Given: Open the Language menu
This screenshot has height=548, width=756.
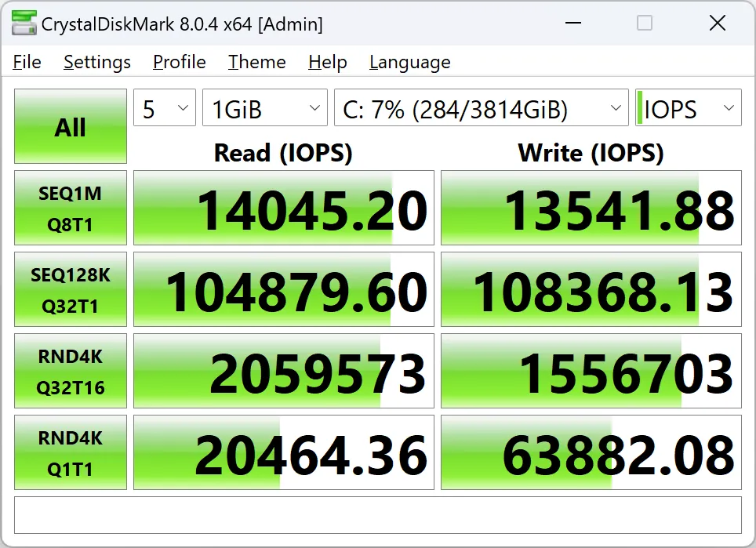Looking at the screenshot, I should (x=409, y=63).
